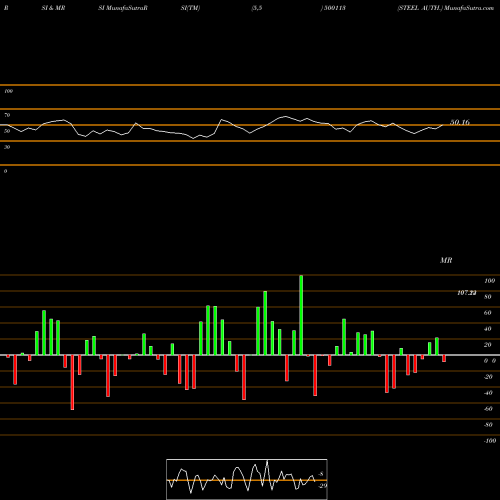The width and height of the screenshot is (500, 500).
Task: Click the current RSI value '50.16'
Action: click(460, 122)
